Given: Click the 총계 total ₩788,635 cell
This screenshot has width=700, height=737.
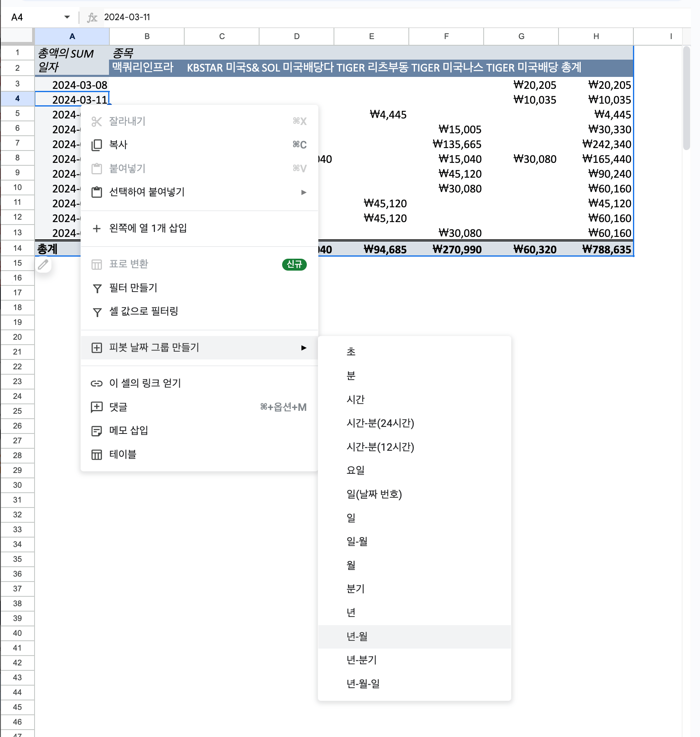Looking at the screenshot, I should (596, 249).
